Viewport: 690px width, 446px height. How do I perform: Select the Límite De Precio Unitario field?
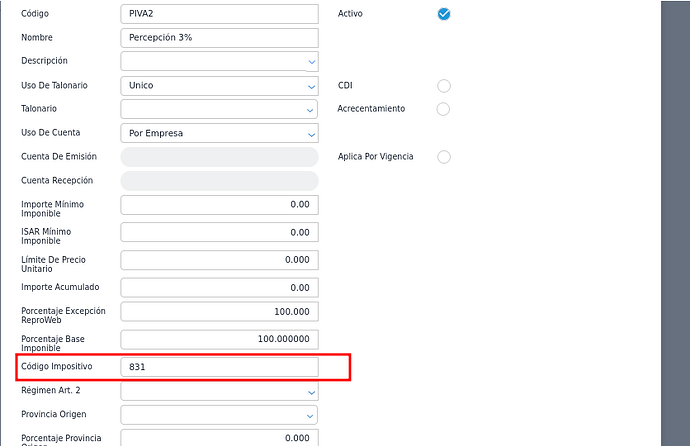point(219,260)
